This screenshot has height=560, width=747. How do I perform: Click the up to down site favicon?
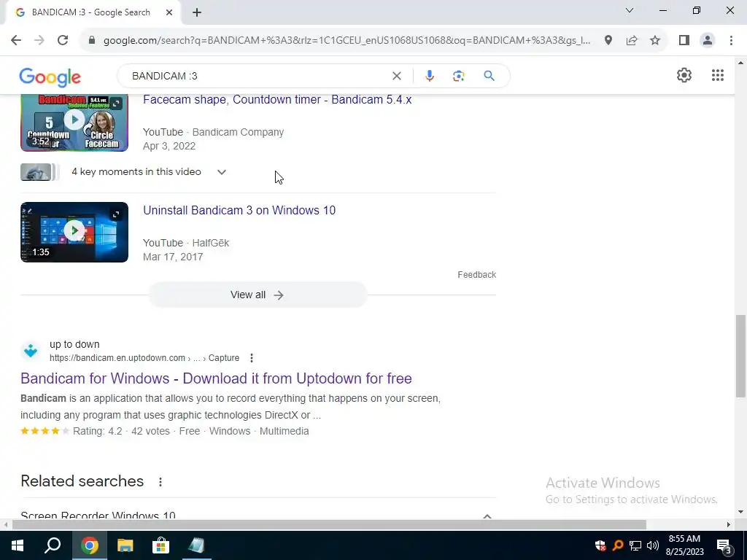point(31,351)
